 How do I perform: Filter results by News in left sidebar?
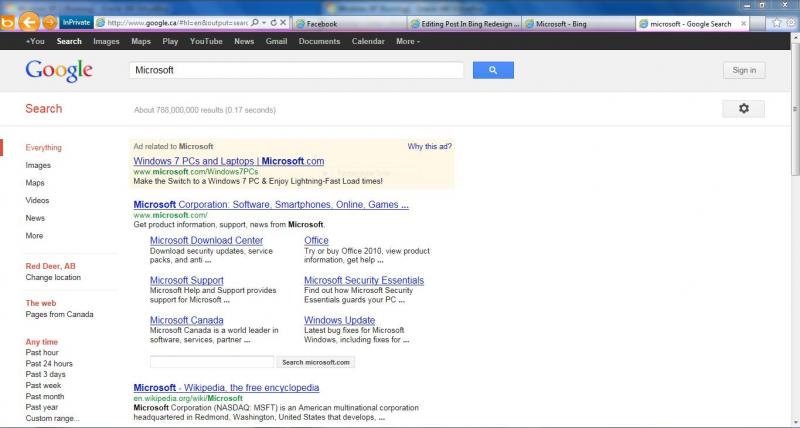click(35, 218)
